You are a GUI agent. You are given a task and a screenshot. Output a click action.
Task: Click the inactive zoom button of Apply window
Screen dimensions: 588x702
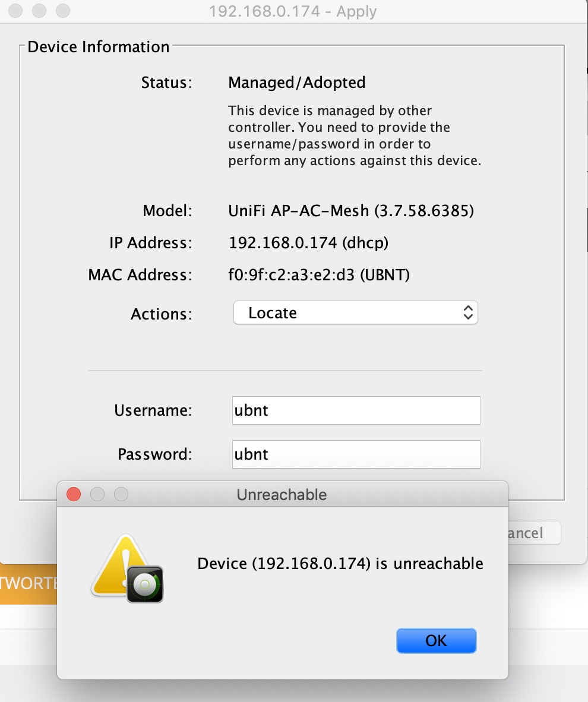[x=62, y=11]
